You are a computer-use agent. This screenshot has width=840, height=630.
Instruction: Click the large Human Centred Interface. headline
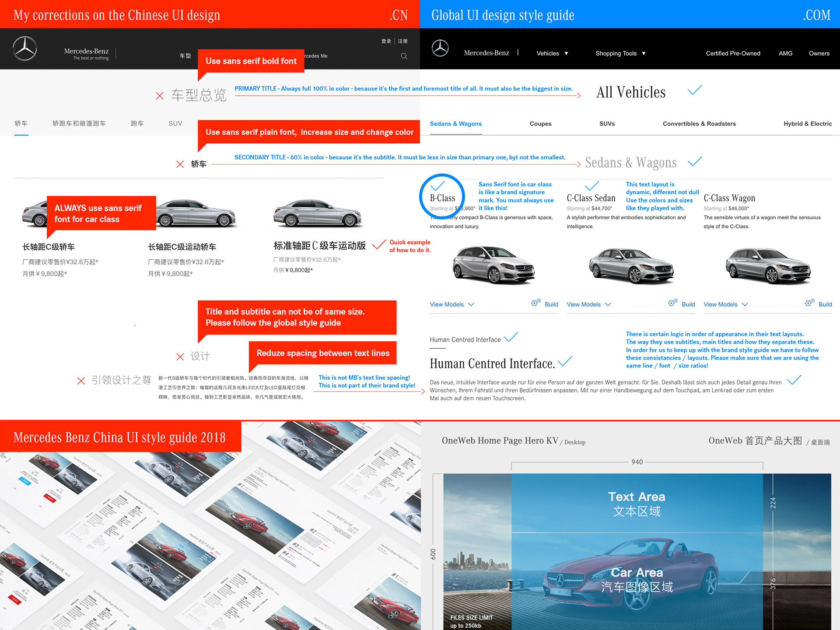pyautogui.click(x=492, y=364)
